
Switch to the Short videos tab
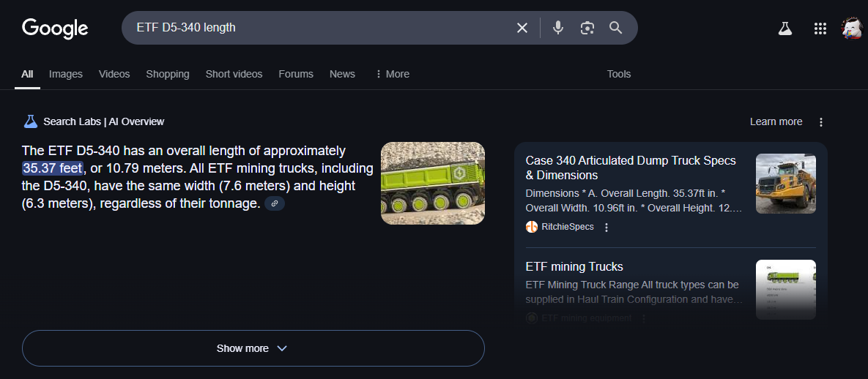click(234, 74)
